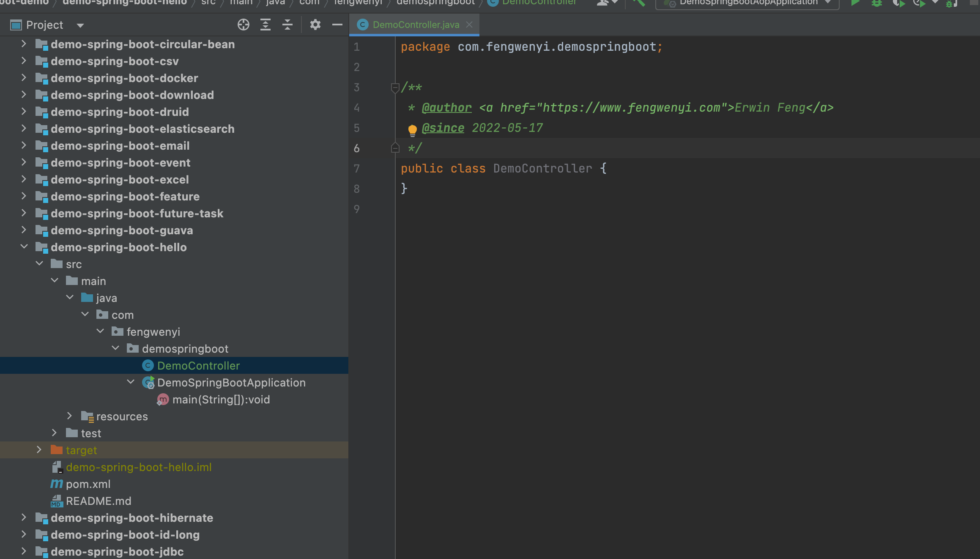Expand the target folder

[39, 450]
